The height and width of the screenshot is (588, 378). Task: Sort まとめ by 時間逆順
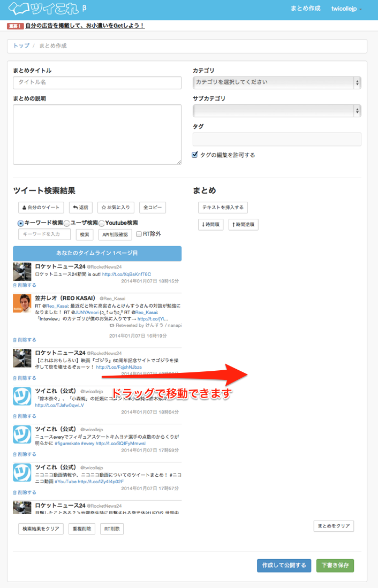pyautogui.click(x=243, y=225)
